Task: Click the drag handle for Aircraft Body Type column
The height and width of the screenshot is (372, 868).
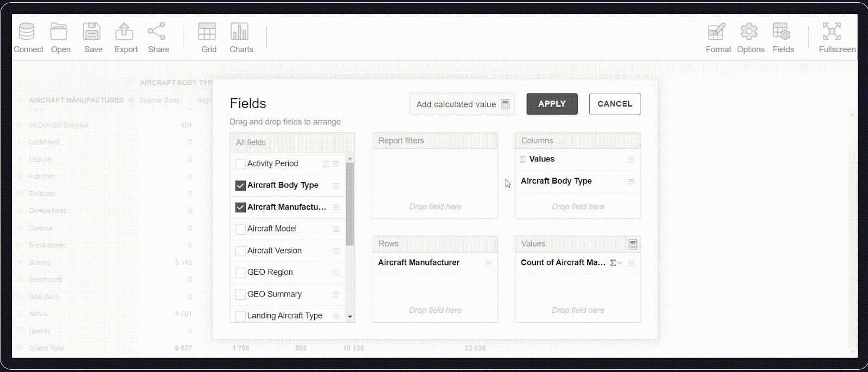Action: [631, 181]
